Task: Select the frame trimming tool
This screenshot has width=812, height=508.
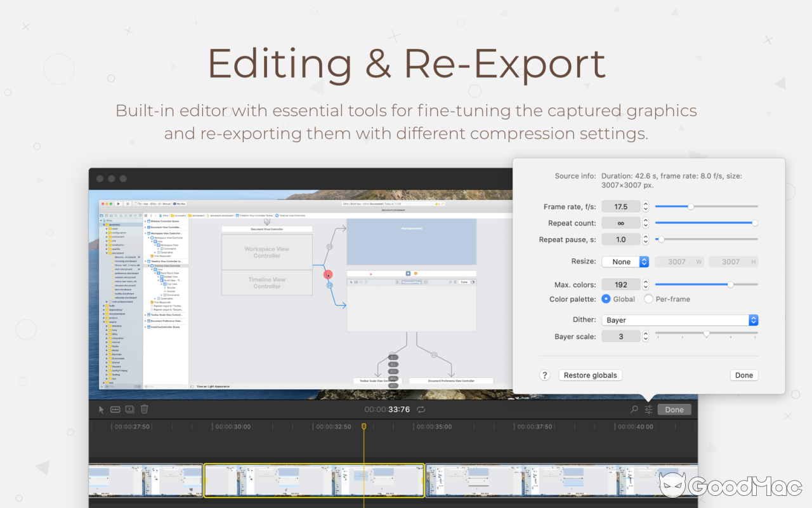Action: (x=115, y=409)
